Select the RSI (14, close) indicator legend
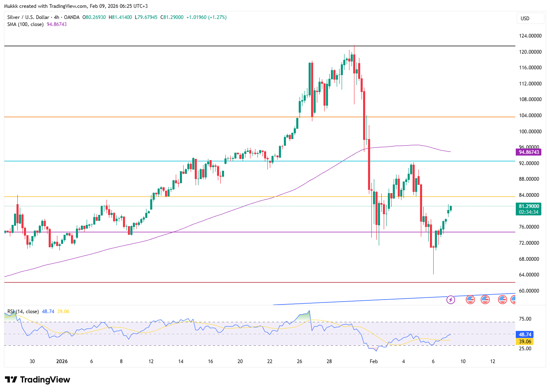 [x=23, y=312]
